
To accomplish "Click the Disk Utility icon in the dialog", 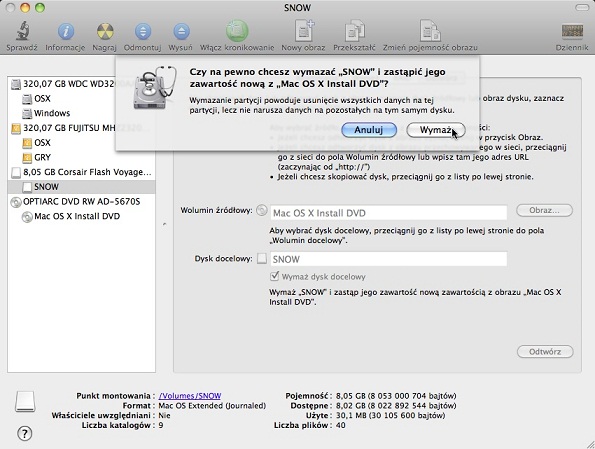I will click(154, 88).
